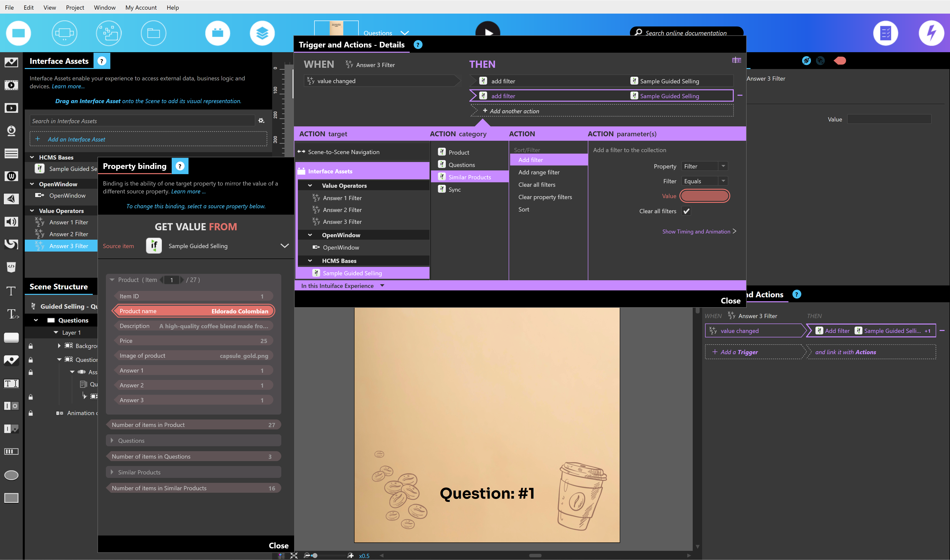The width and height of the screenshot is (950, 560).
Task: Select Scene-to-Scene Navigation target
Action: 343,152
